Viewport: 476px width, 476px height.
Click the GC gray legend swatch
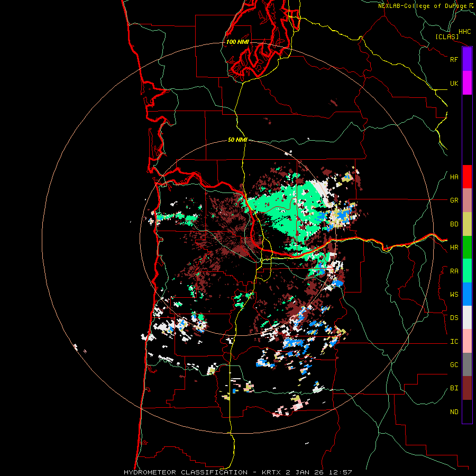[467, 364]
